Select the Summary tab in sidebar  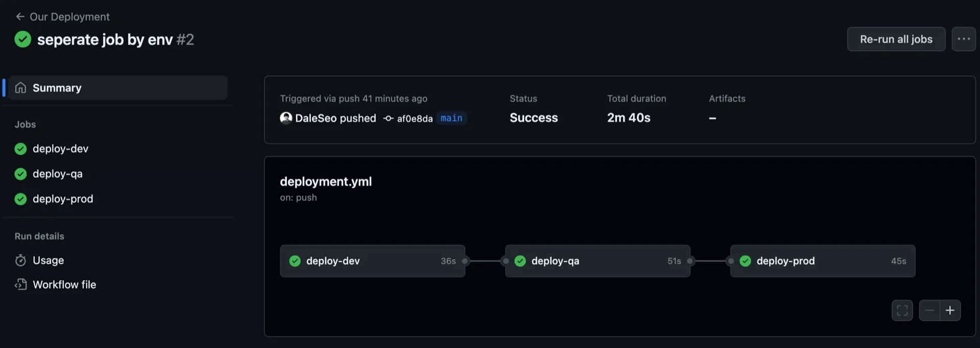117,88
